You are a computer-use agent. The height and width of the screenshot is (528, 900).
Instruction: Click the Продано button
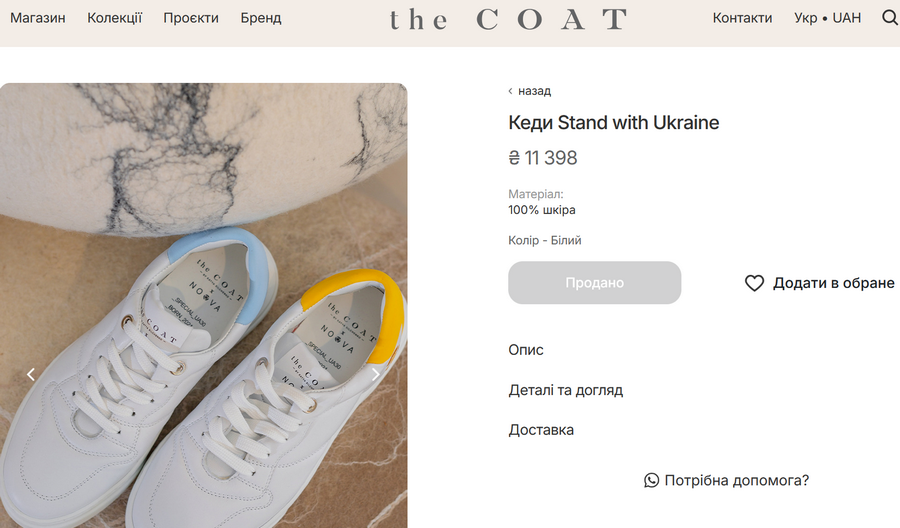595,283
